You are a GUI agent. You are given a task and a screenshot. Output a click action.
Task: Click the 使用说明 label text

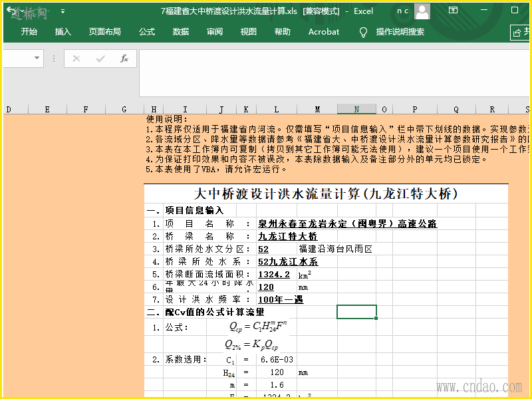click(x=167, y=119)
